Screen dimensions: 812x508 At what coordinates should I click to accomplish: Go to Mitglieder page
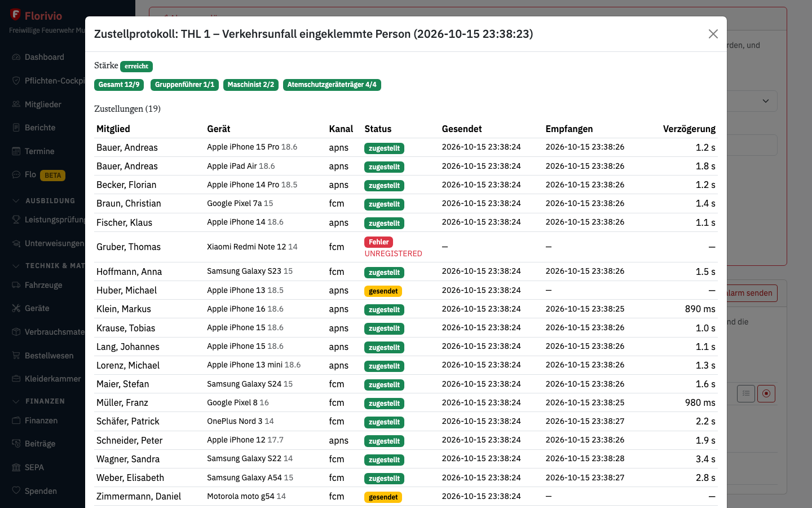[43, 104]
